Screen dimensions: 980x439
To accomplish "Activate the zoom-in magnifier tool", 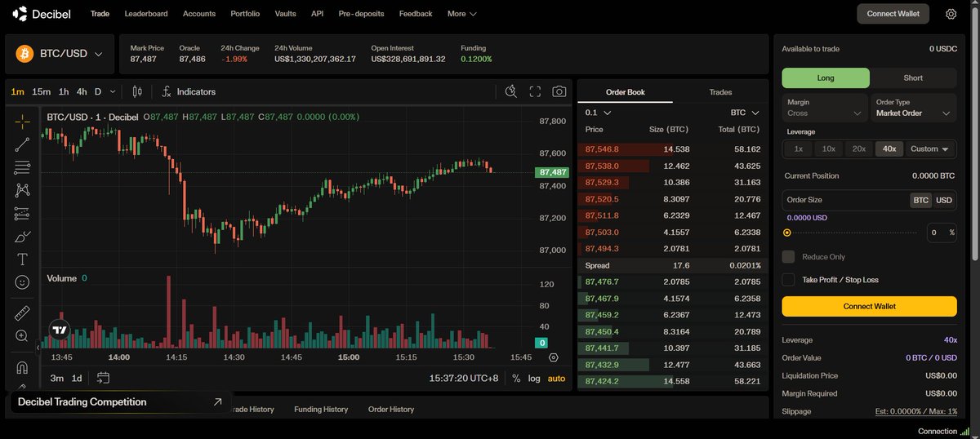I will point(22,335).
